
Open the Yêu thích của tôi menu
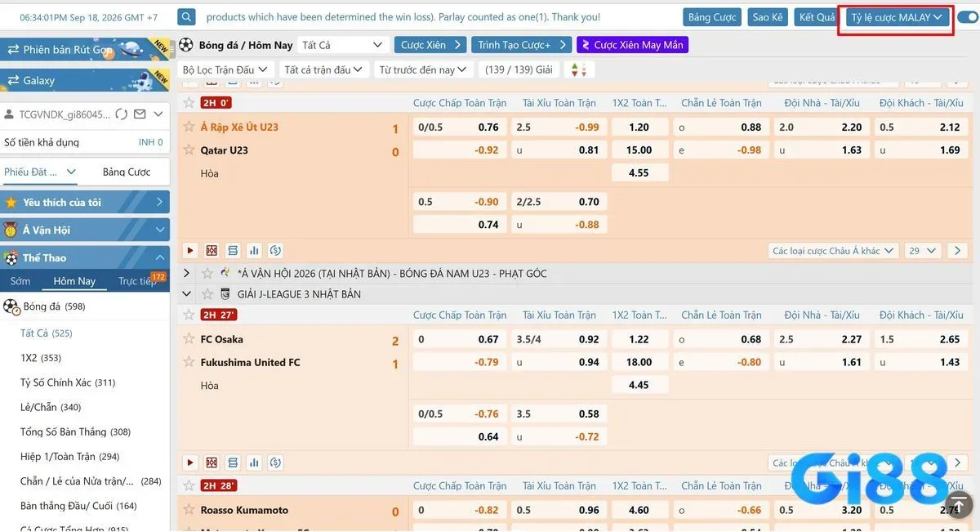click(x=85, y=203)
